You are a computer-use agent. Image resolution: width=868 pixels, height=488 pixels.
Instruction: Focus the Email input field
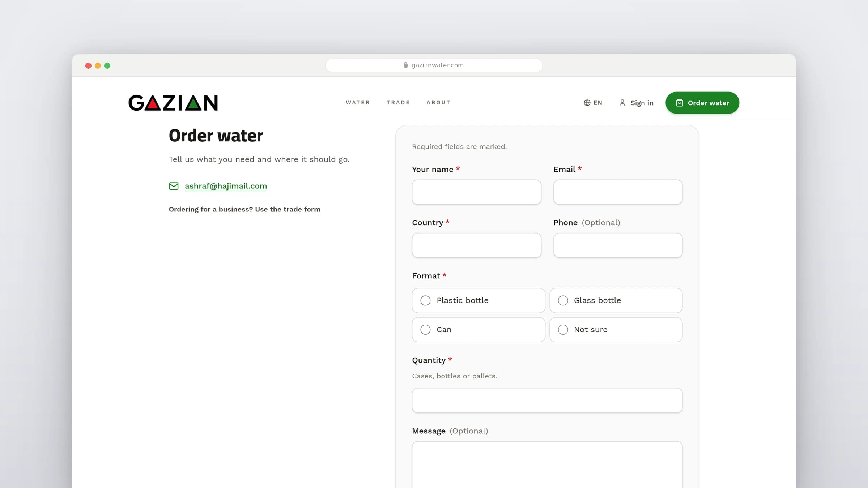point(618,192)
